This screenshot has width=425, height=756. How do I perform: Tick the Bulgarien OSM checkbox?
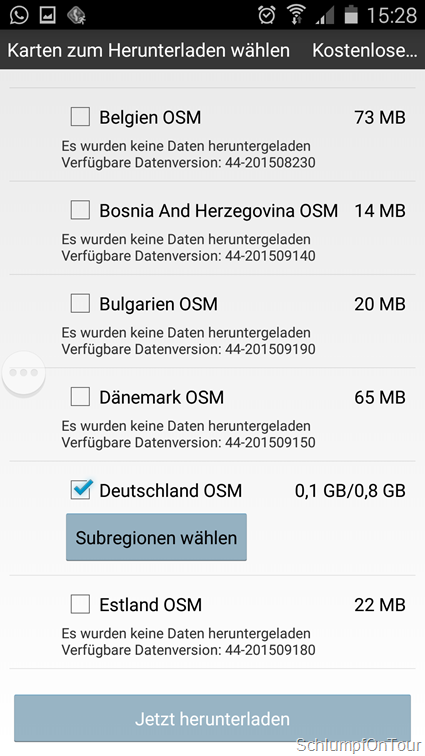80,303
